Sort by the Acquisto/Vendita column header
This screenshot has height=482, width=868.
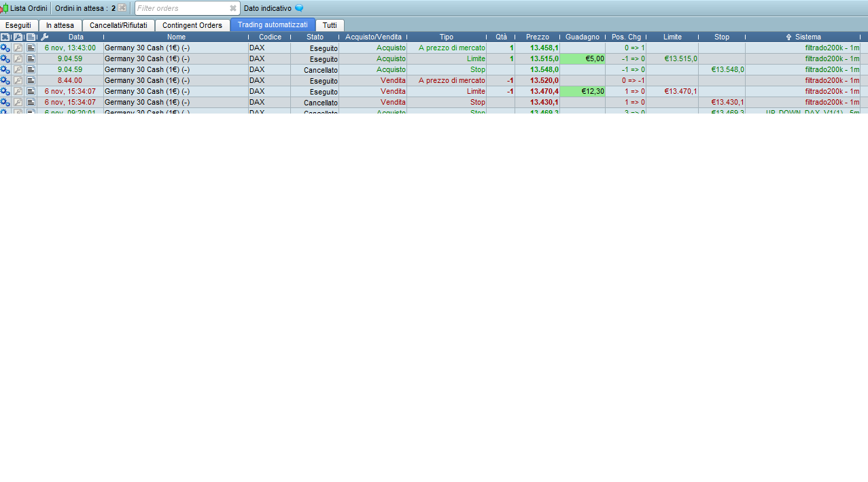pyautogui.click(x=373, y=37)
